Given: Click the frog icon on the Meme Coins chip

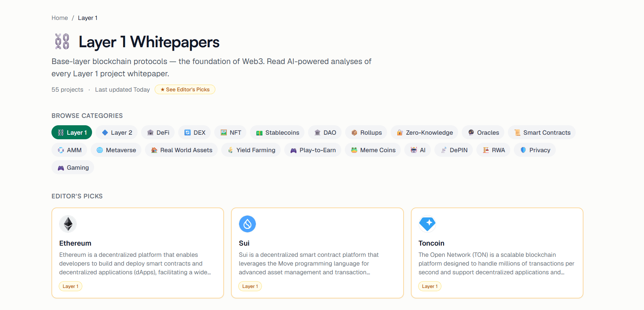Looking at the screenshot, I should click(x=354, y=150).
